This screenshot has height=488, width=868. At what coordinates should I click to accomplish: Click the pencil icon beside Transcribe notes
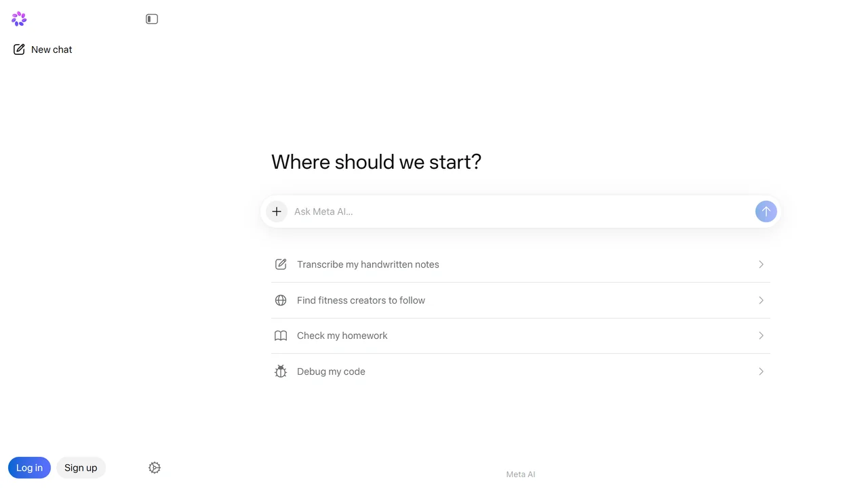[281, 264]
